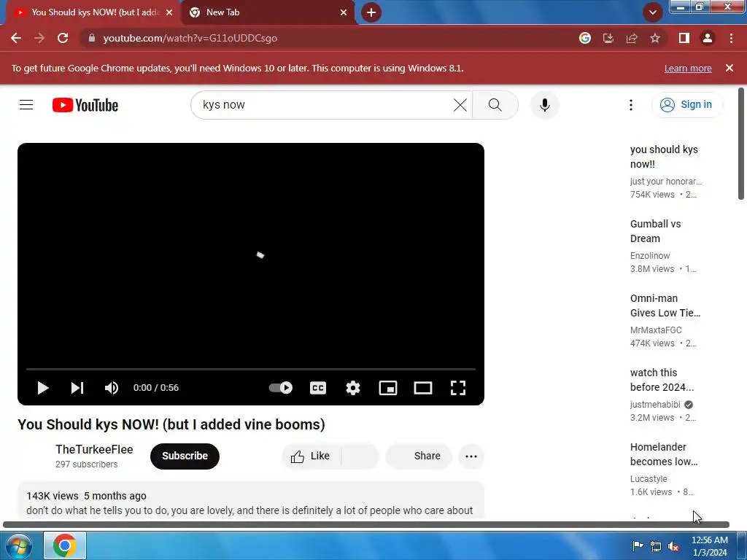Mute the video volume speaker icon

112,388
